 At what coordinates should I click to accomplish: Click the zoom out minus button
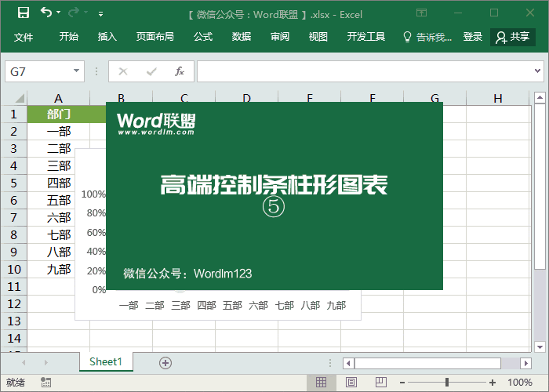point(402,383)
